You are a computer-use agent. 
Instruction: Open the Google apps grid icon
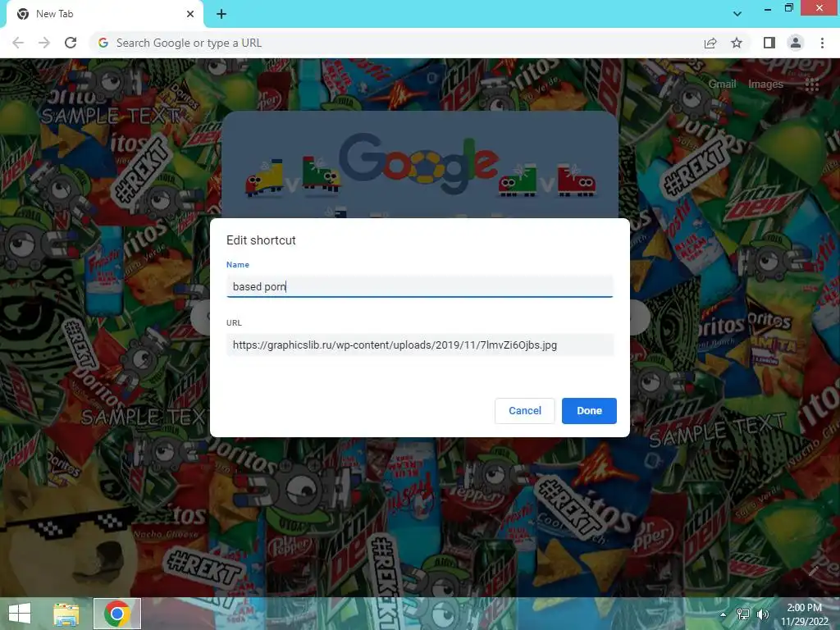tap(812, 84)
